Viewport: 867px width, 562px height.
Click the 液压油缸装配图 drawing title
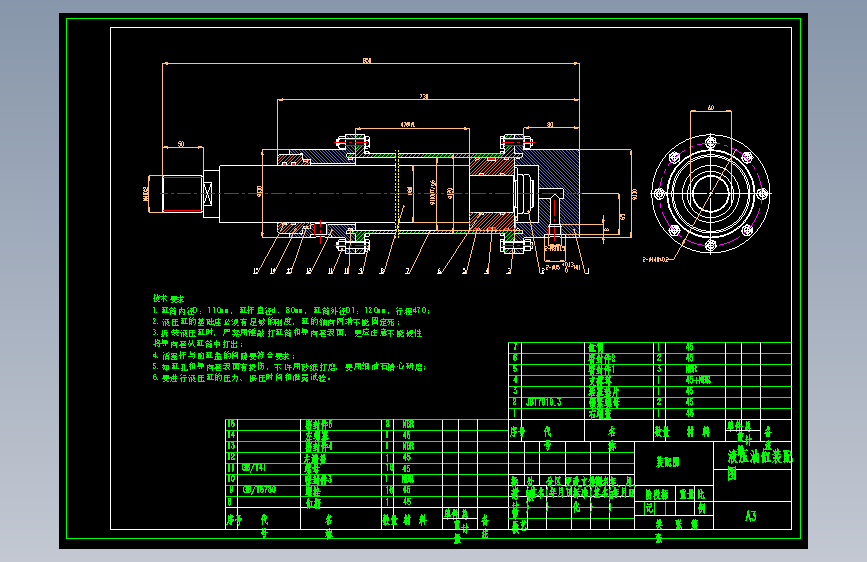[759, 463]
